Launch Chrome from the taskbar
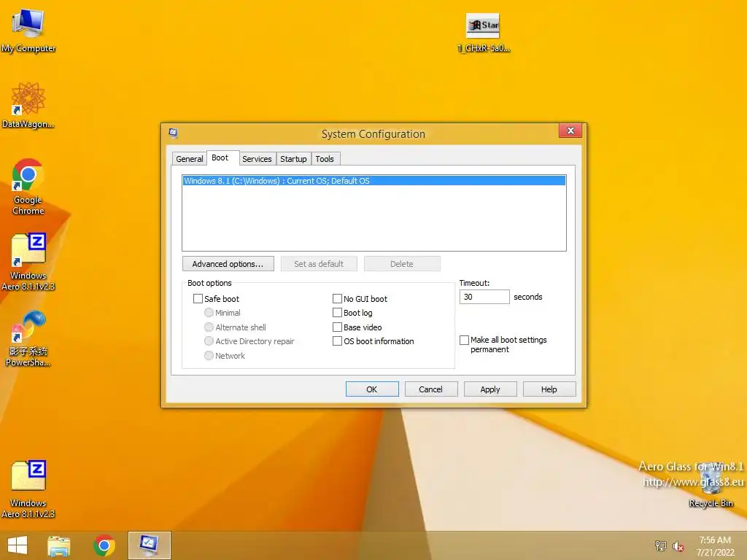 coord(104,545)
